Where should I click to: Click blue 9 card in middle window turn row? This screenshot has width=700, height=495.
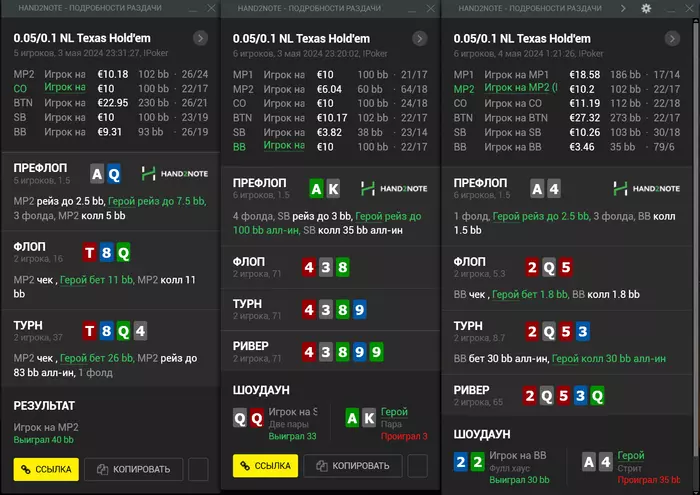point(359,310)
